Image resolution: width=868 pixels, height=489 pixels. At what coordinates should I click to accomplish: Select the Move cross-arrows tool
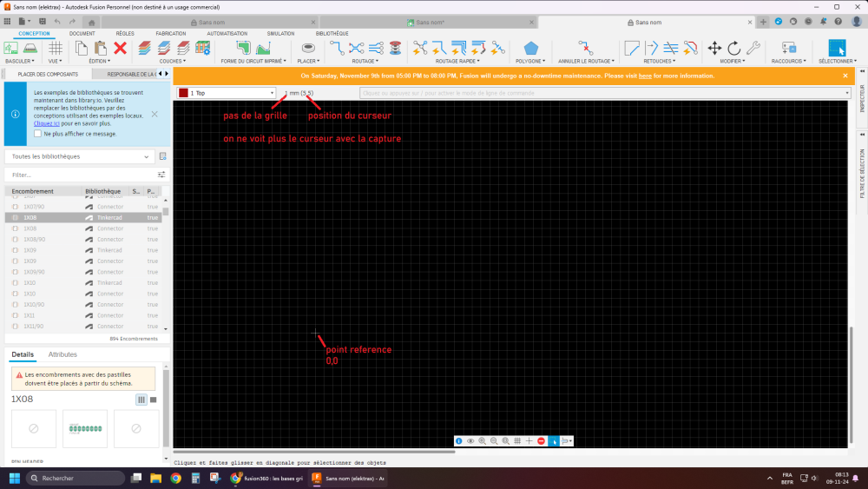click(x=714, y=48)
